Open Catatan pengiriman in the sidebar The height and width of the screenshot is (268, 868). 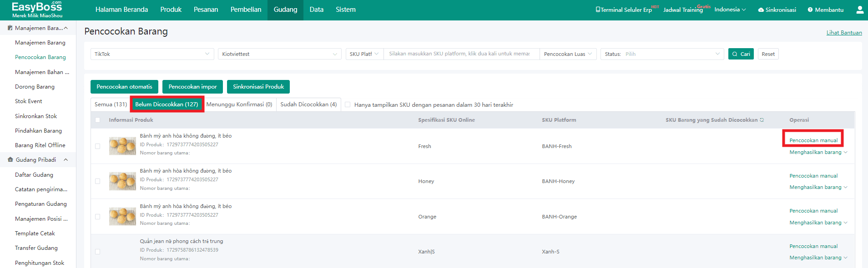pyautogui.click(x=41, y=189)
